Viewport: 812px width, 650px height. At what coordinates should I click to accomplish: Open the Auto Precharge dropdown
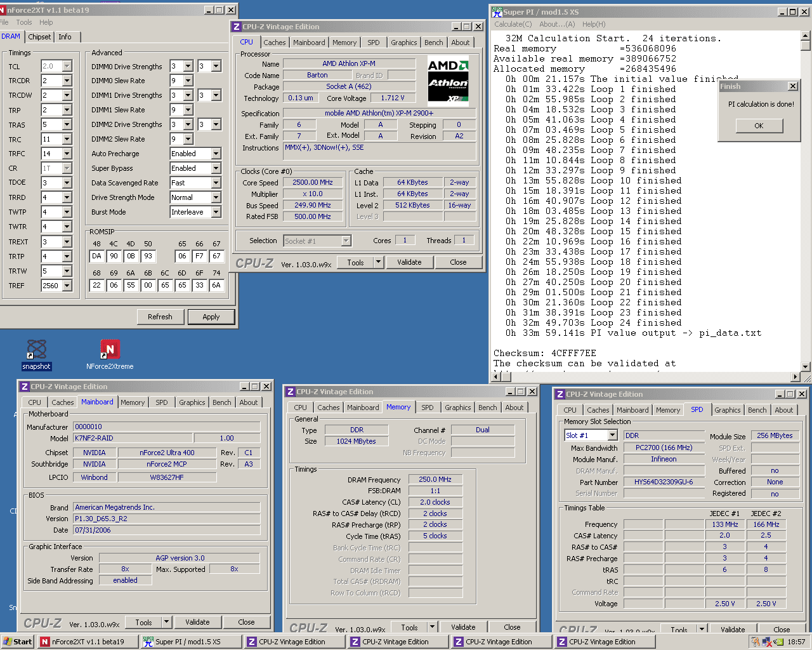216,154
